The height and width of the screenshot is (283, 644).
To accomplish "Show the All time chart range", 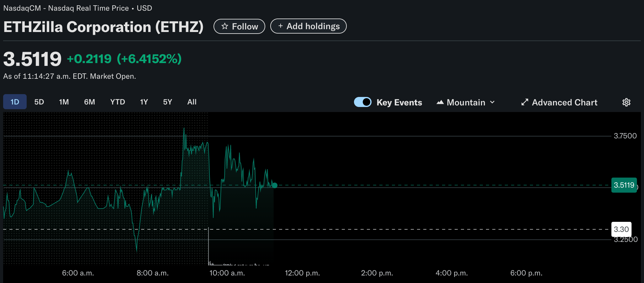I will coord(192,102).
